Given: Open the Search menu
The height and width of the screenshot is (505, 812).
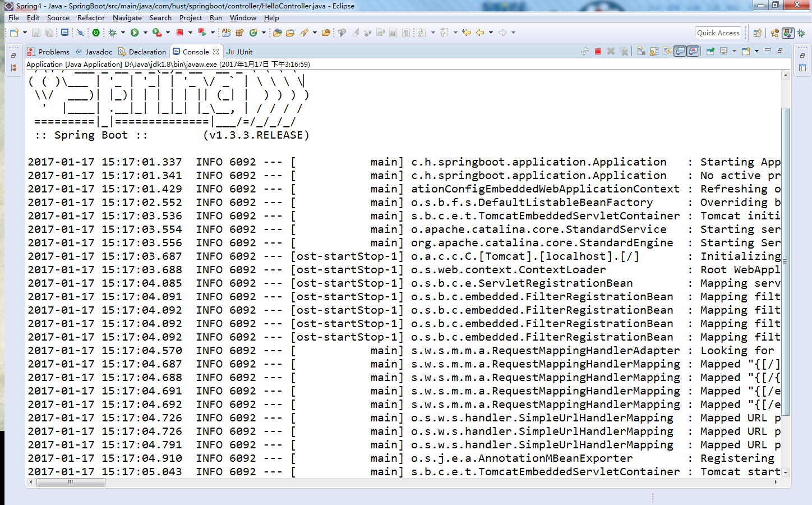Looking at the screenshot, I should tap(160, 18).
